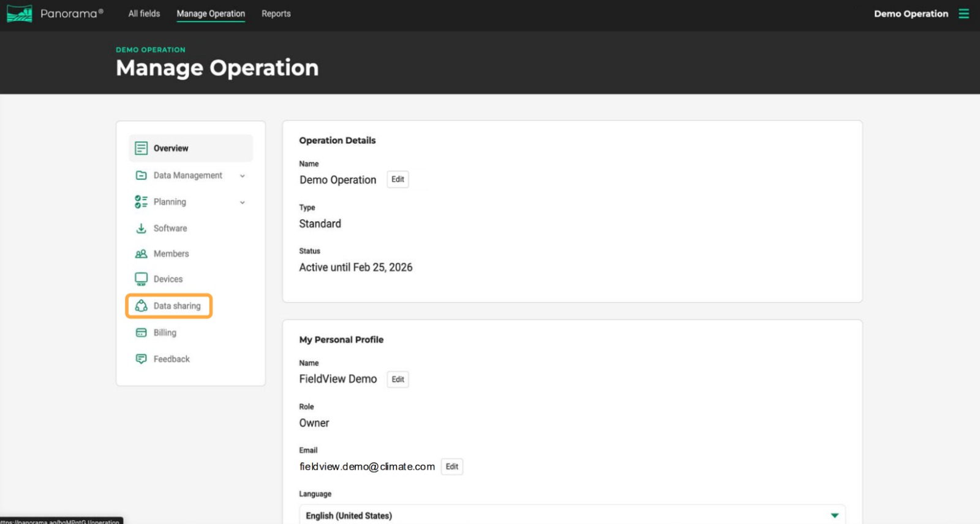Click the Panorama logo icon
Image resolution: width=980 pixels, height=524 pixels.
tap(20, 13)
